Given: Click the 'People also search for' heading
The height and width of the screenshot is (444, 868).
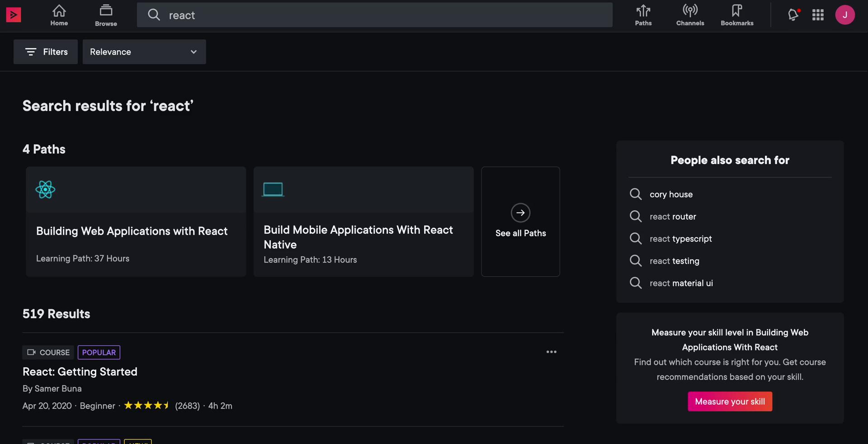Looking at the screenshot, I should coord(730,161).
